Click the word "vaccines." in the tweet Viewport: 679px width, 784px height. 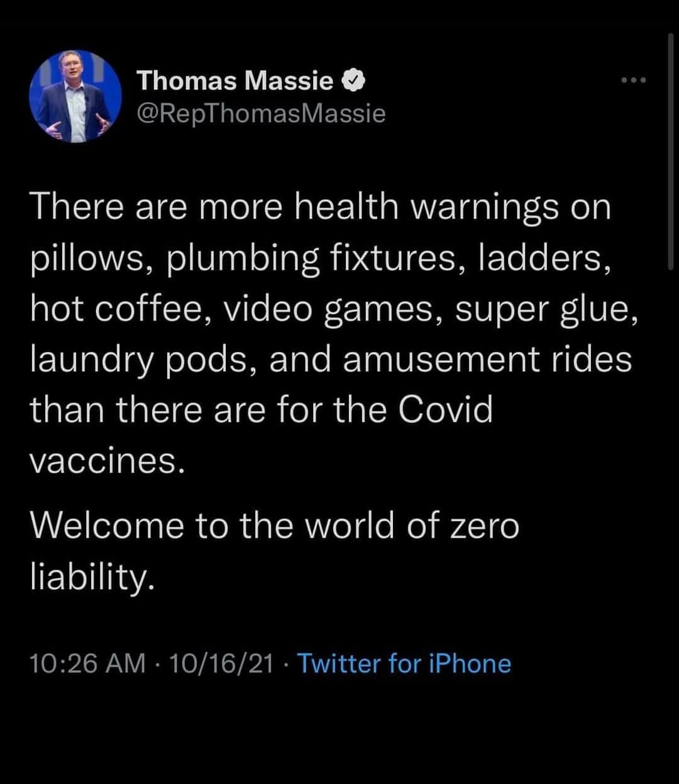(108, 462)
